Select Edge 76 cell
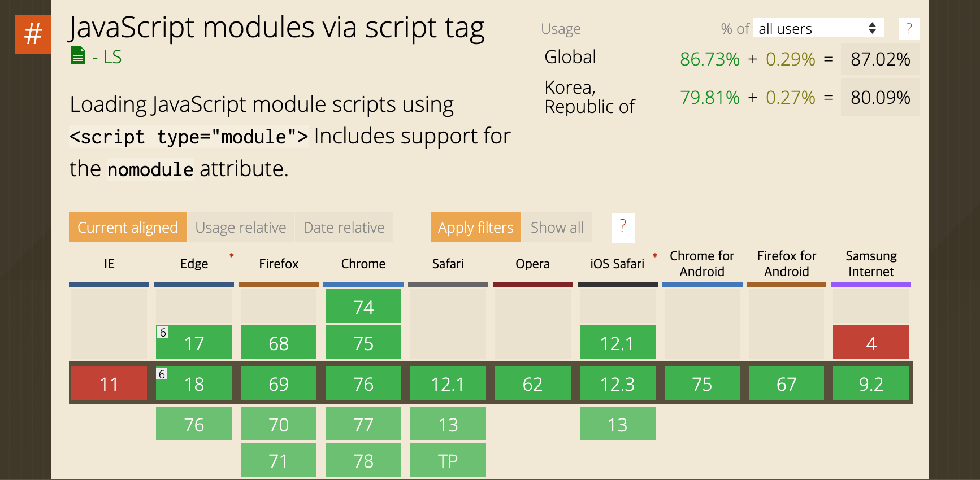The height and width of the screenshot is (480, 980). [194, 424]
